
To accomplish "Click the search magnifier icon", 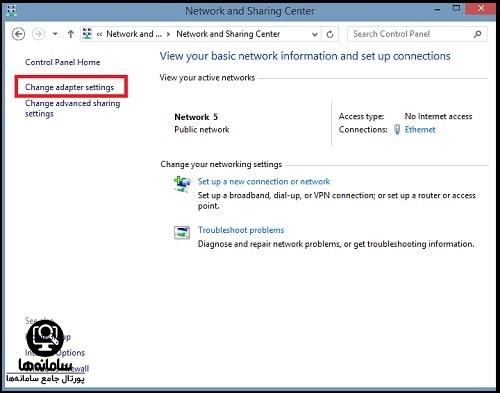I will 477,34.
